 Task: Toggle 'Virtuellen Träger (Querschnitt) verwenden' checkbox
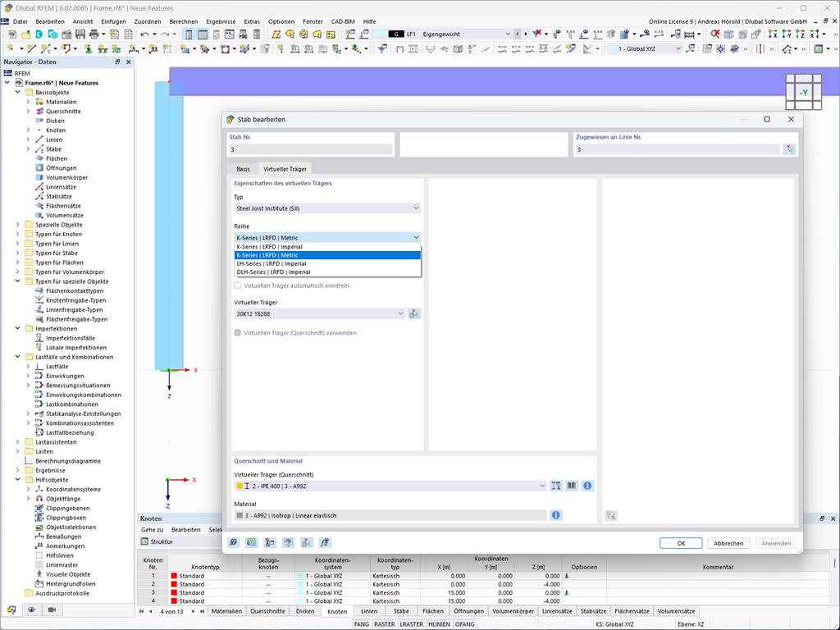[x=238, y=333]
